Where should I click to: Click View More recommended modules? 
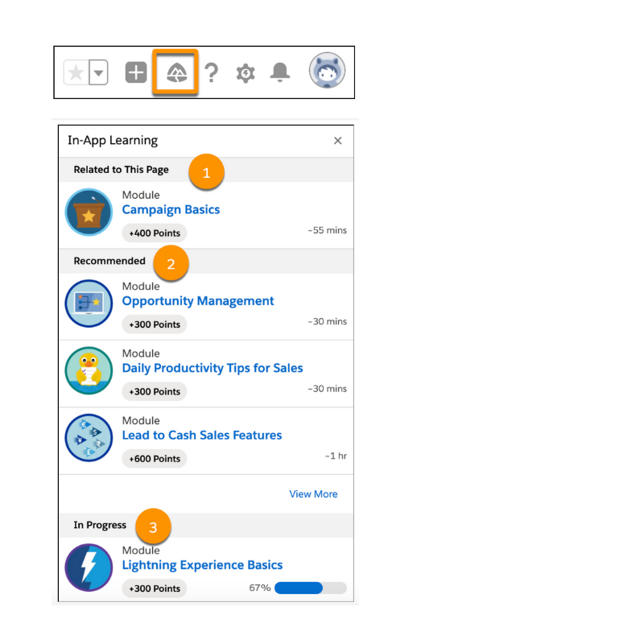tap(313, 494)
